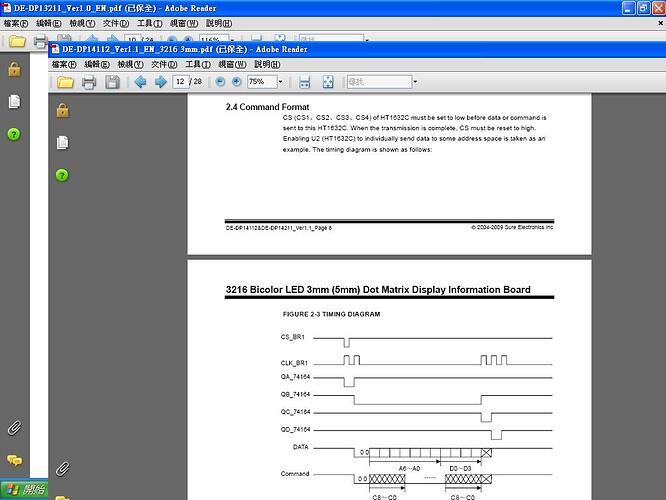This screenshot has width=666, height=500.
Task: Click Print icon in back window toolbar
Action: coord(40,41)
